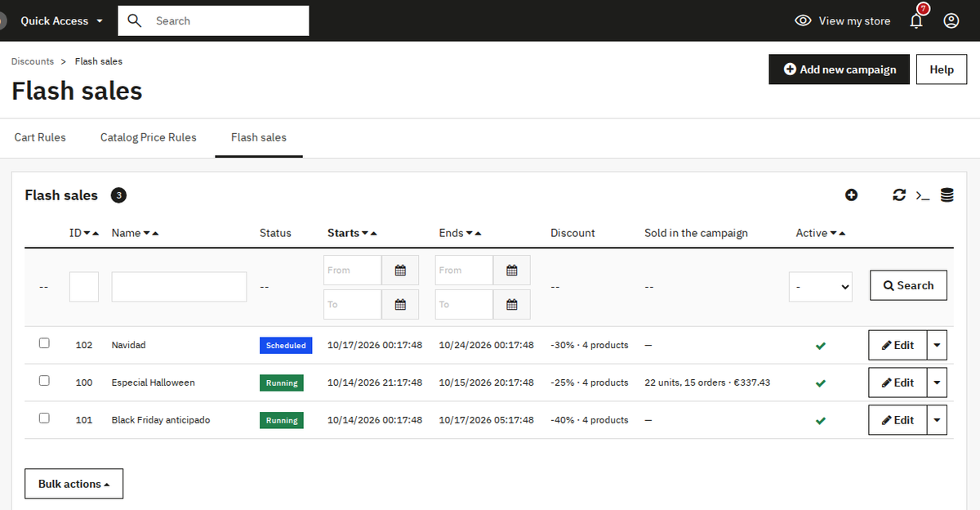
Task: Open the Help button
Action: pos(942,69)
